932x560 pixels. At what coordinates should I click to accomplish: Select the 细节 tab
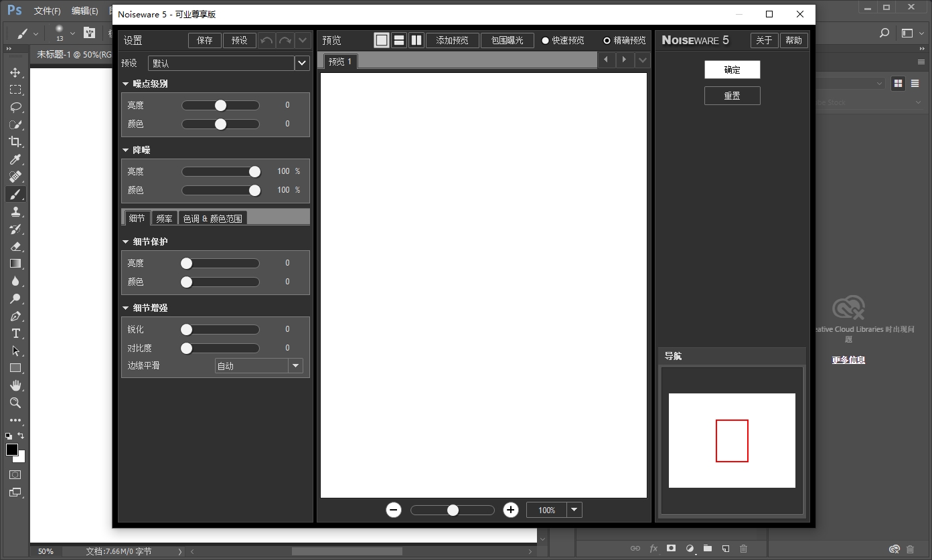(137, 217)
